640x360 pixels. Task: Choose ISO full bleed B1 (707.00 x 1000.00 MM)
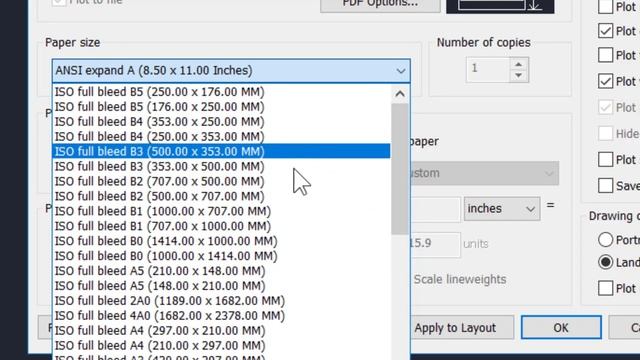click(221, 226)
